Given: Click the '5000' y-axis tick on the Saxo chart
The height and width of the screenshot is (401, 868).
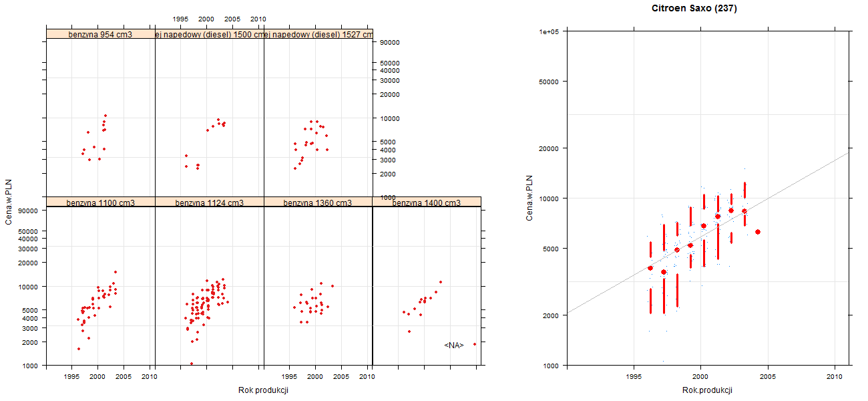Looking at the screenshot, I should pyautogui.click(x=552, y=249).
